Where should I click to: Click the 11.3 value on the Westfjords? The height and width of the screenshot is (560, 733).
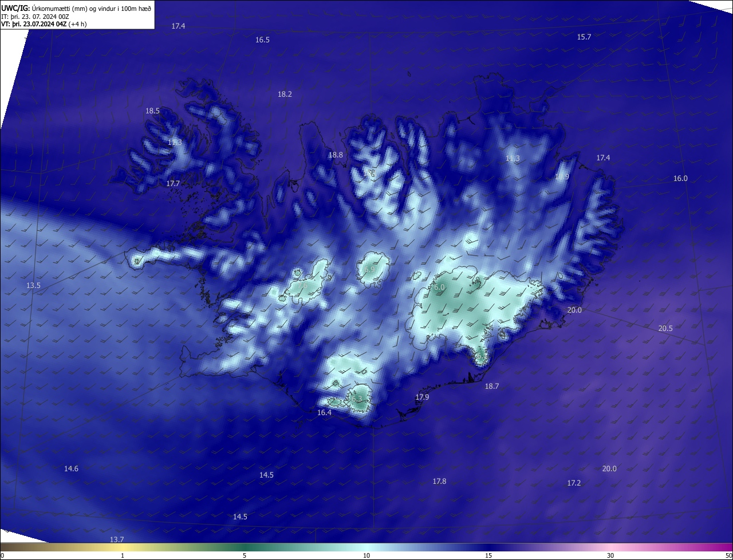pyautogui.click(x=175, y=143)
